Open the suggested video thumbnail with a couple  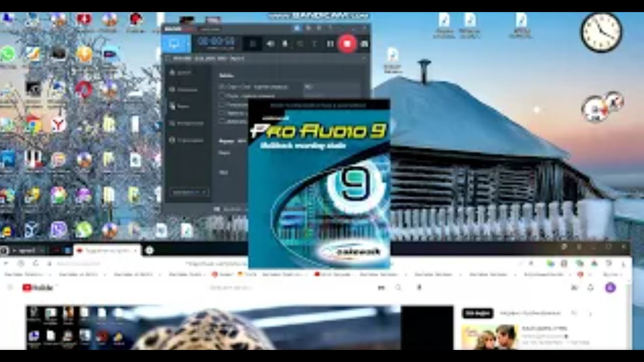coord(490,337)
